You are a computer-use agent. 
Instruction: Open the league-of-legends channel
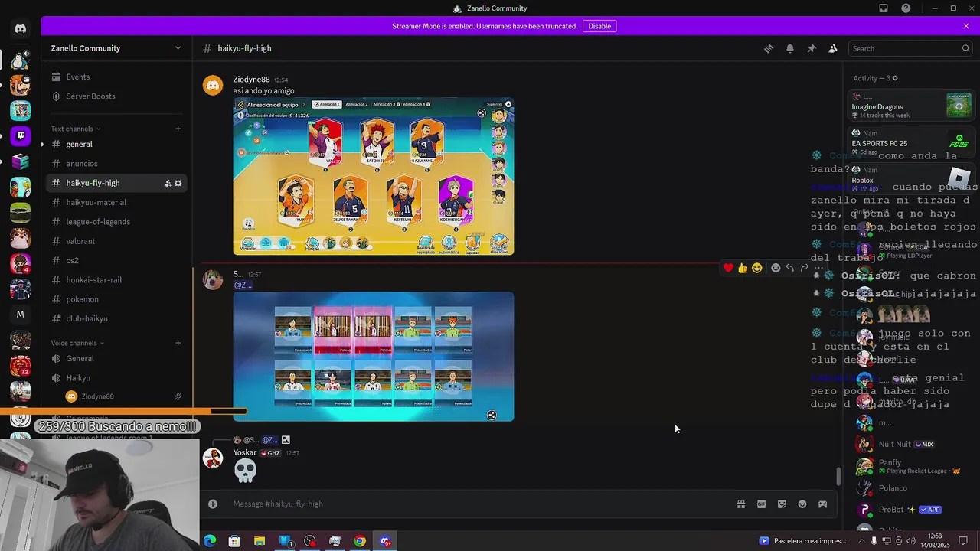tap(116, 222)
